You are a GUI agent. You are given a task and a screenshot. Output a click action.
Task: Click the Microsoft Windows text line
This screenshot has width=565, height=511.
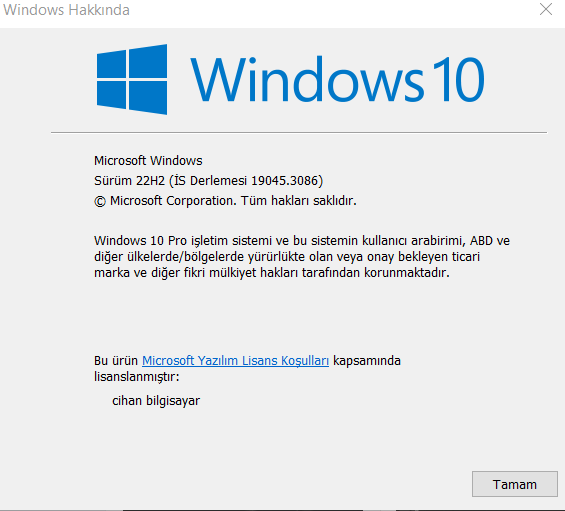pos(148,160)
